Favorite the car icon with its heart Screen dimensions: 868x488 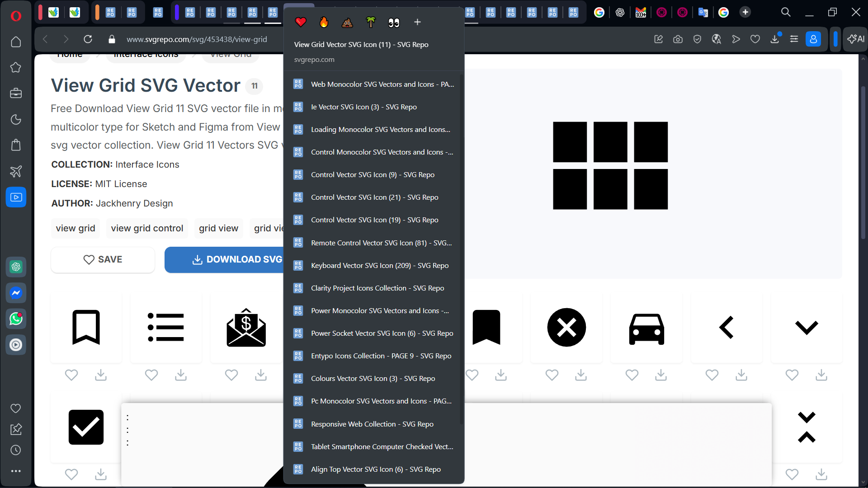[x=632, y=375]
